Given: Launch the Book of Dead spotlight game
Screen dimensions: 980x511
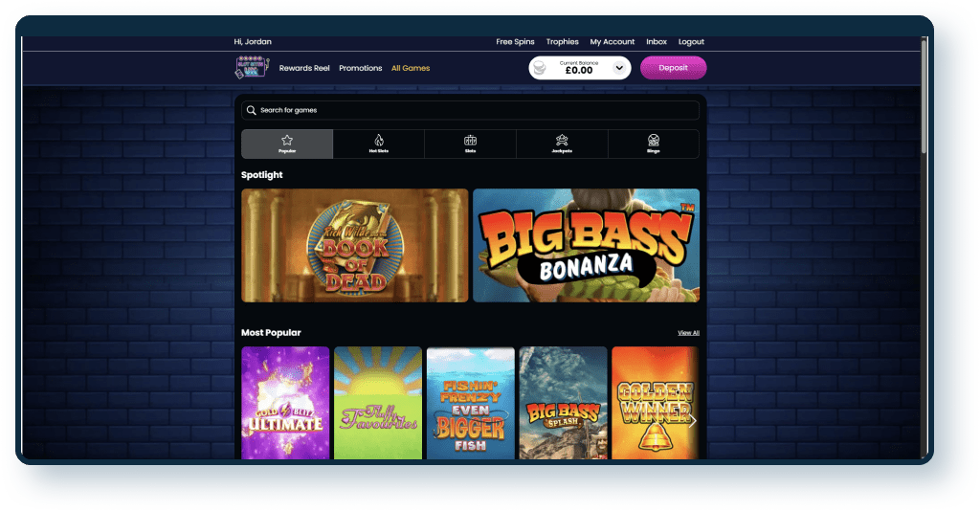Looking at the screenshot, I should point(354,246).
